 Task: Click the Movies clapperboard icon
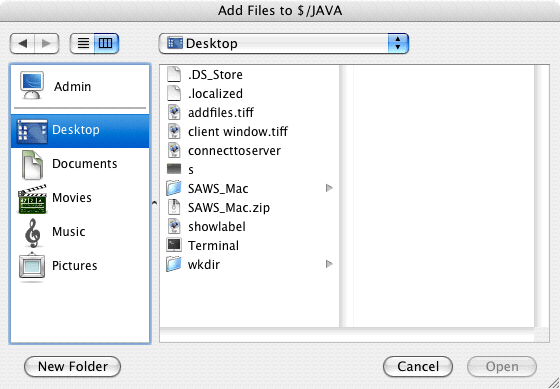[32, 199]
